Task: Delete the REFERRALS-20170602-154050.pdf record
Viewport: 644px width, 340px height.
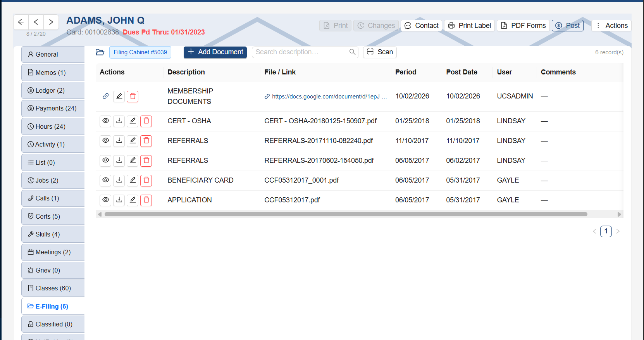Action: pos(146,161)
